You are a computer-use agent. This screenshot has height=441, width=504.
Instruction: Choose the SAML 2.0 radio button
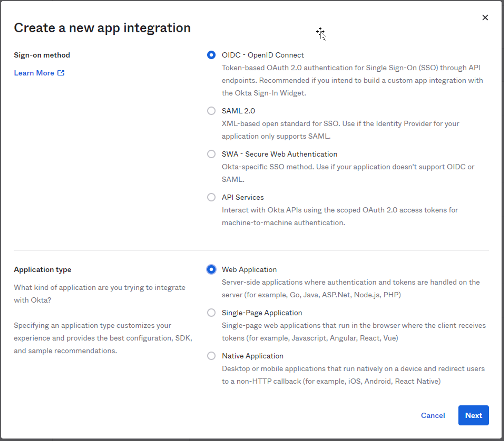(x=211, y=111)
